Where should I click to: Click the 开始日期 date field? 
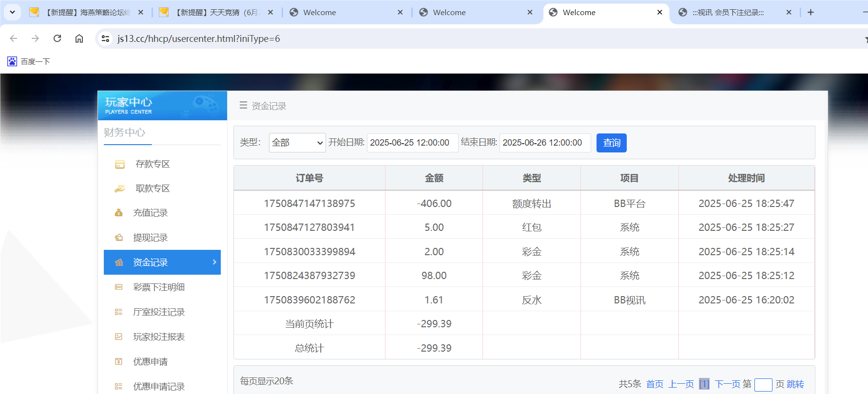click(x=412, y=143)
